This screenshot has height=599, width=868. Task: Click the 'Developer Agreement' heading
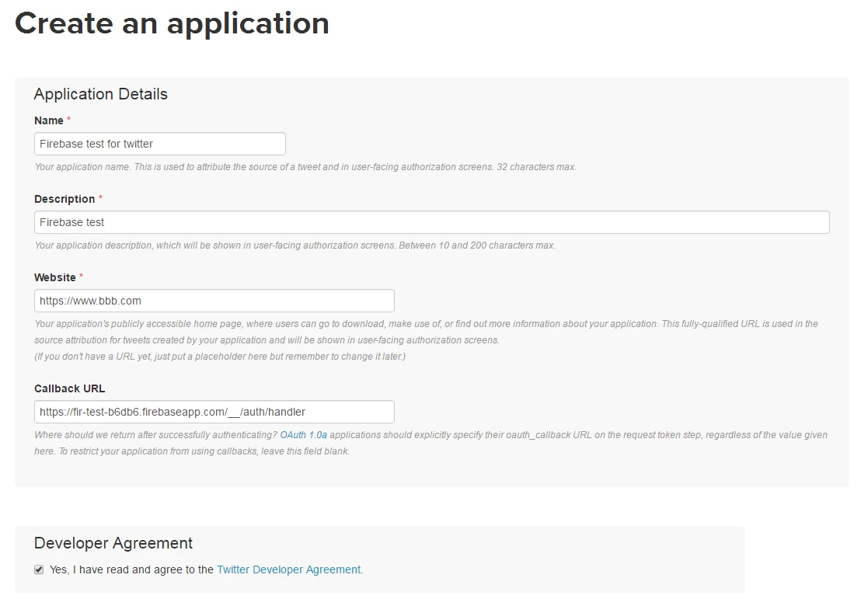[113, 543]
